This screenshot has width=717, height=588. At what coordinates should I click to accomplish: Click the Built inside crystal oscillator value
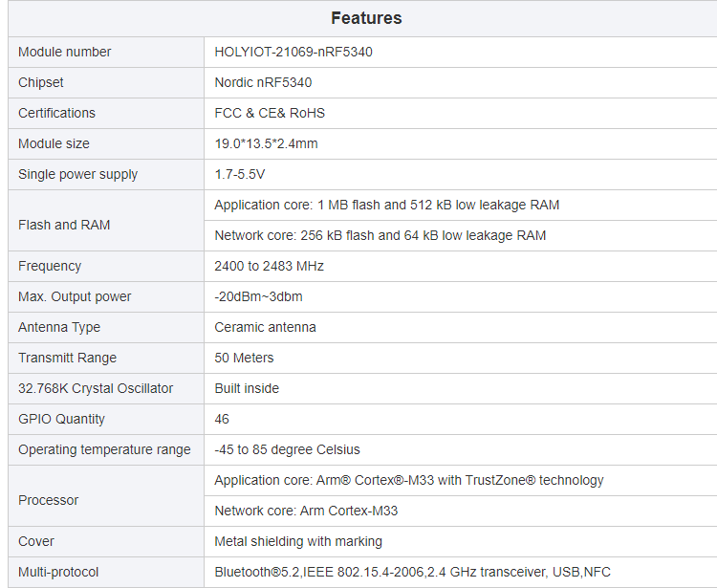(x=247, y=388)
